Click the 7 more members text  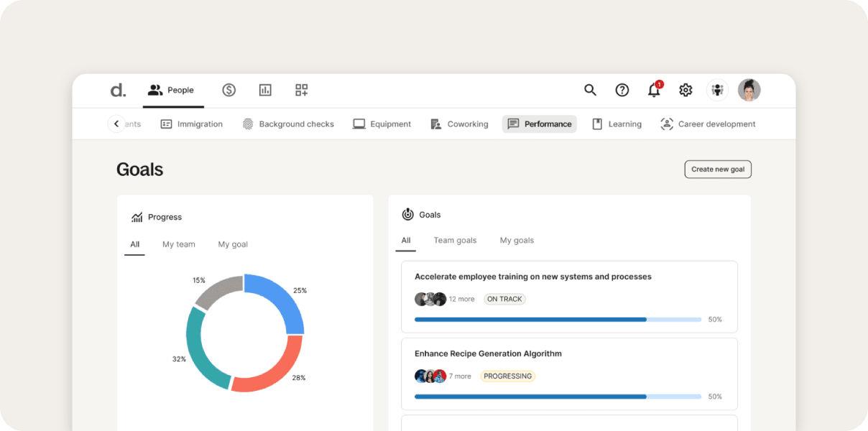[x=460, y=376]
